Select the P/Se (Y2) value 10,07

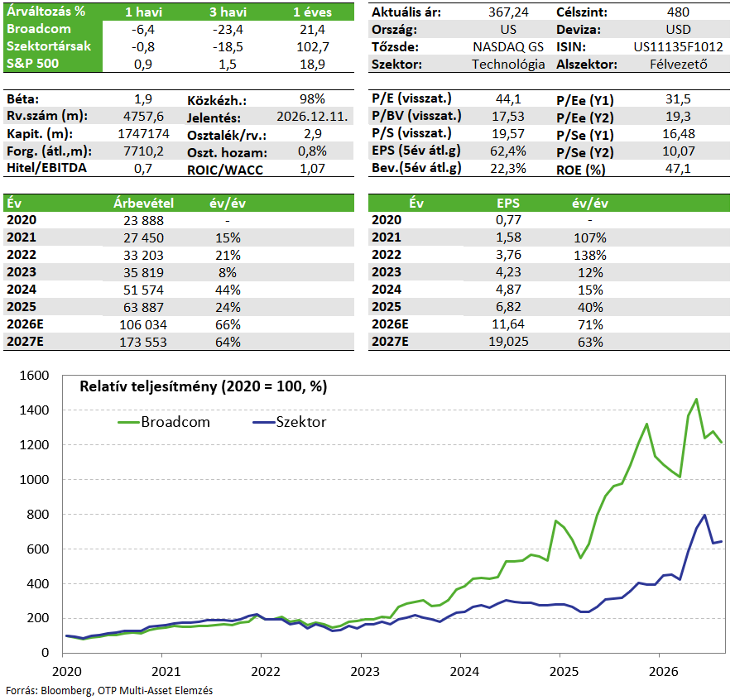pos(678,151)
